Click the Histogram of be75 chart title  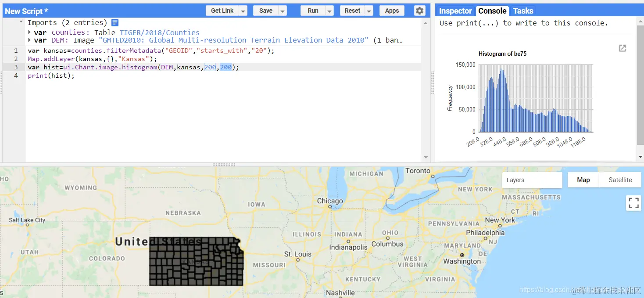[x=502, y=54]
